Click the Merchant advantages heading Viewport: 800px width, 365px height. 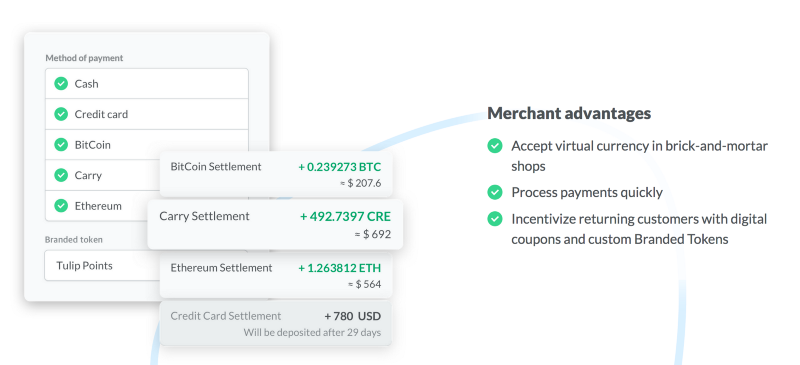click(x=569, y=113)
